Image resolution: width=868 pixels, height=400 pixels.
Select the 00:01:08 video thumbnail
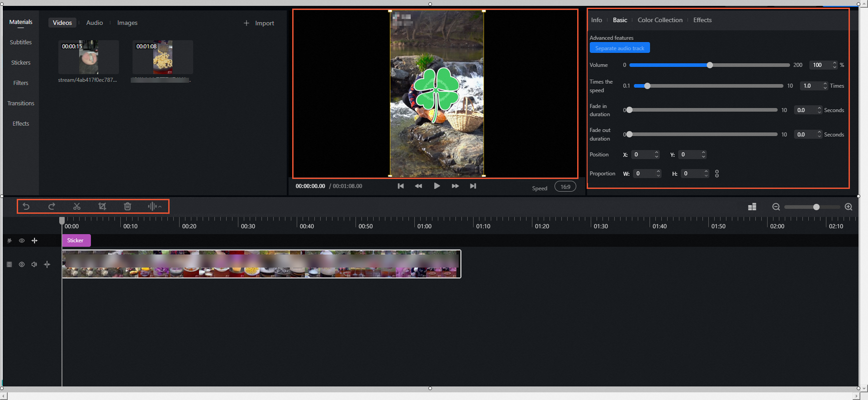163,57
